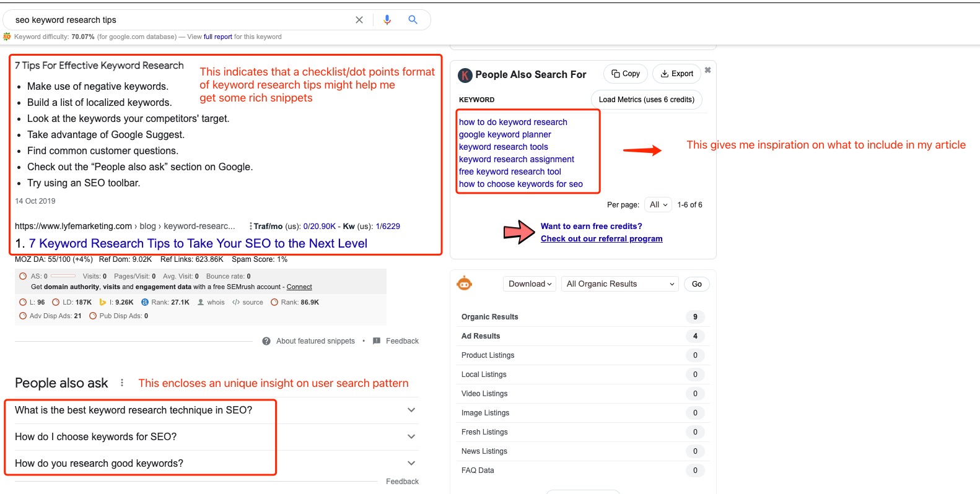Click the blue magnifier search icon

(x=413, y=20)
